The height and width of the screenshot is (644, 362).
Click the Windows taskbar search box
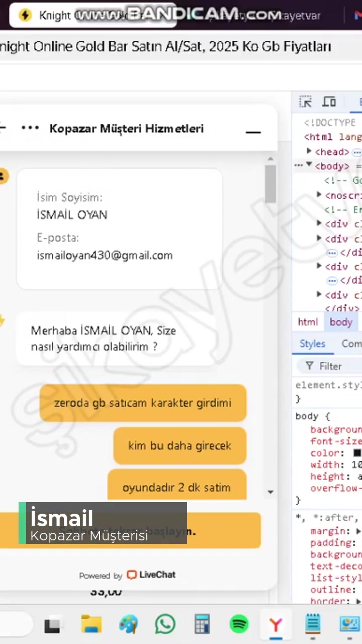click(x=15, y=625)
